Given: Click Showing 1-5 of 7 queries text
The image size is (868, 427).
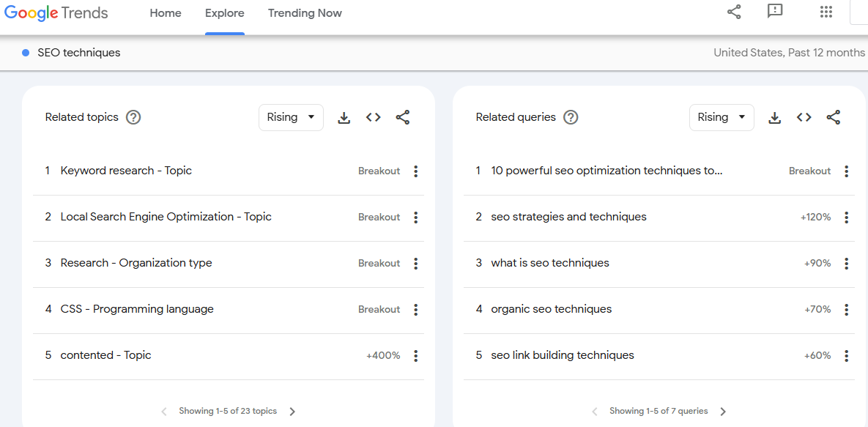Looking at the screenshot, I should click(x=659, y=411).
